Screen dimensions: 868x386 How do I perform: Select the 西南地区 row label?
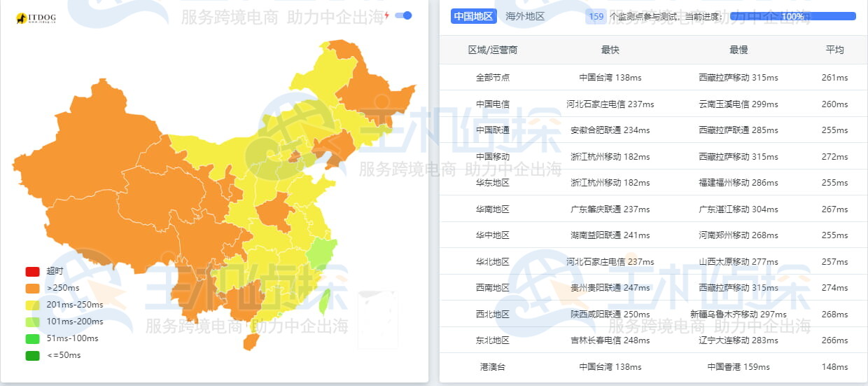pyautogui.click(x=493, y=288)
